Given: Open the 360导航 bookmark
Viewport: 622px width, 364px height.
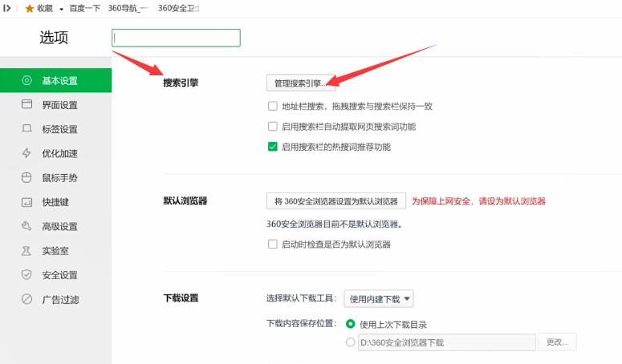Looking at the screenshot, I should pos(128,8).
